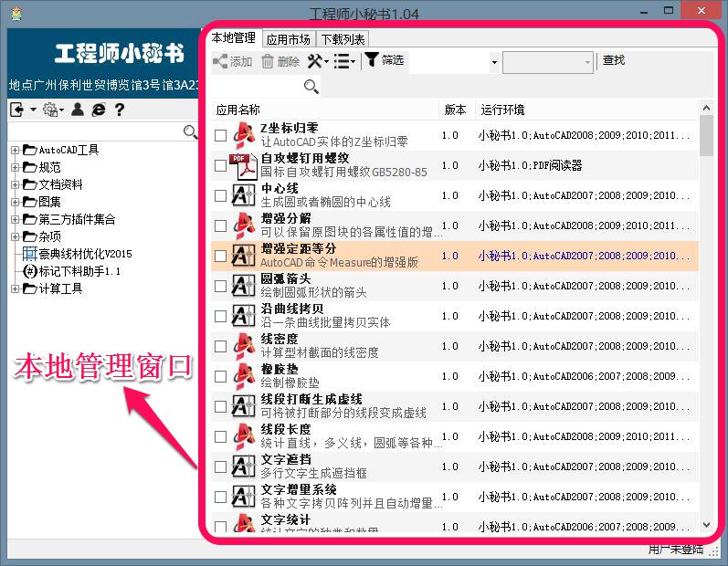The width and height of the screenshot is (728, 566).
Task: Click the app icon in title bar
Action: (x=17, y=14)
